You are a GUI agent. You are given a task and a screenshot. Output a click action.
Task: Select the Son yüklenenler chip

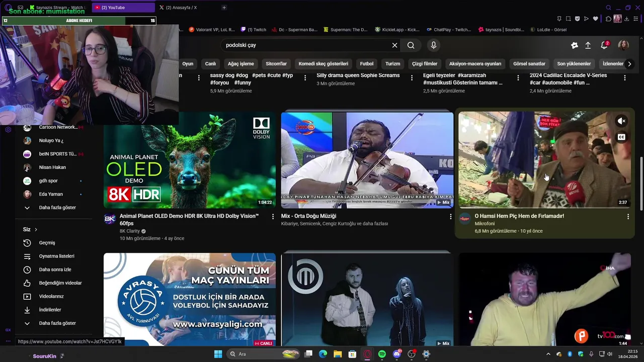click(x=574, y=64)
